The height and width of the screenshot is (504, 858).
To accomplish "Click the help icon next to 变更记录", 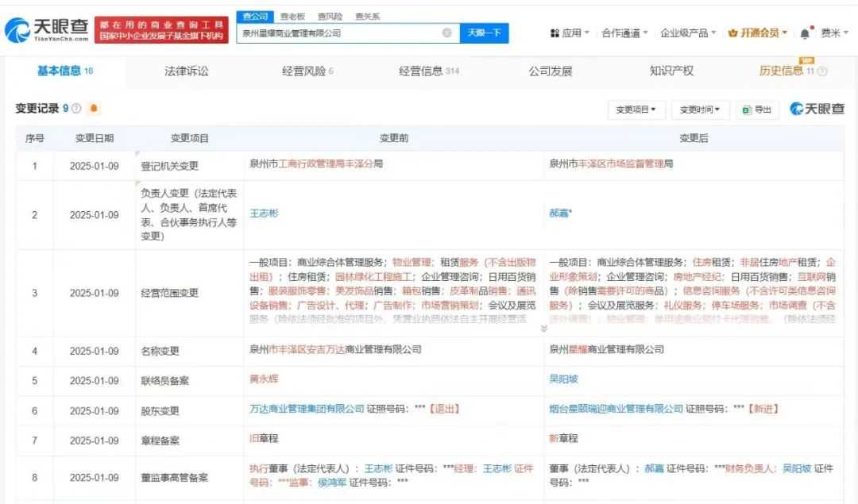I will tap(77, 109).
